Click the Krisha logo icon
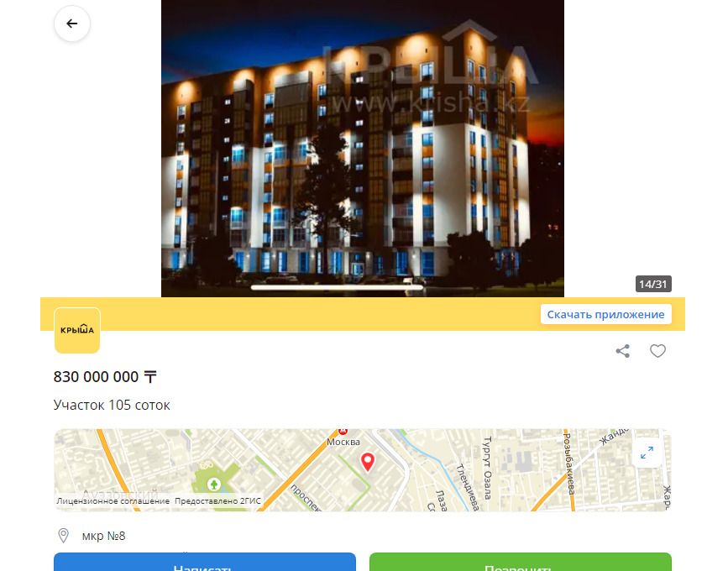728x571 pixels. click(77, 331)
